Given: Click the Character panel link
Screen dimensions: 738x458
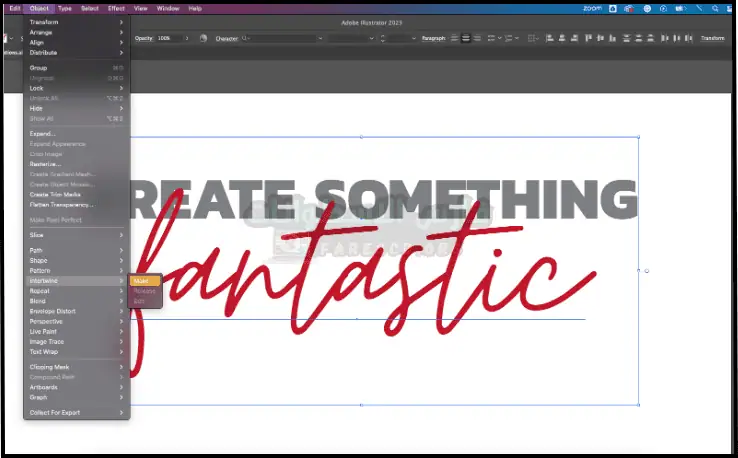Looking at the screenshot, I should tap(227, 38).
